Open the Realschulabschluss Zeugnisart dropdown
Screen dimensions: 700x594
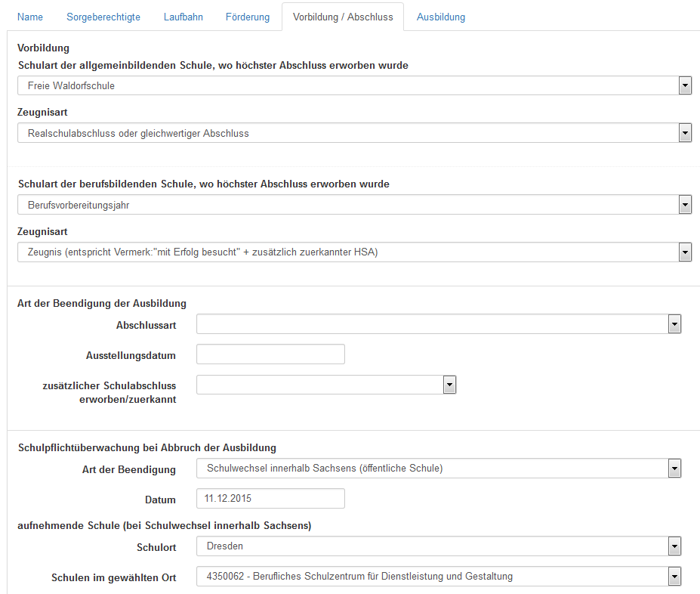click(x=347, y=133)
